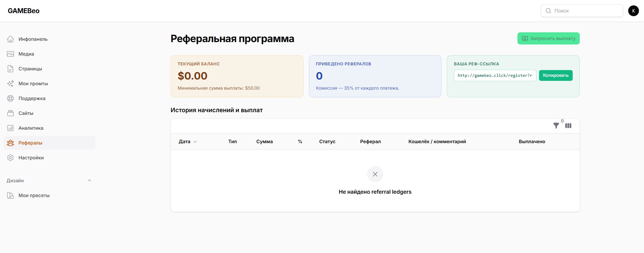Open Настройки in sidebar
Image resolution: width=644 pixels, height=253 pixels.
click(49, 158)
